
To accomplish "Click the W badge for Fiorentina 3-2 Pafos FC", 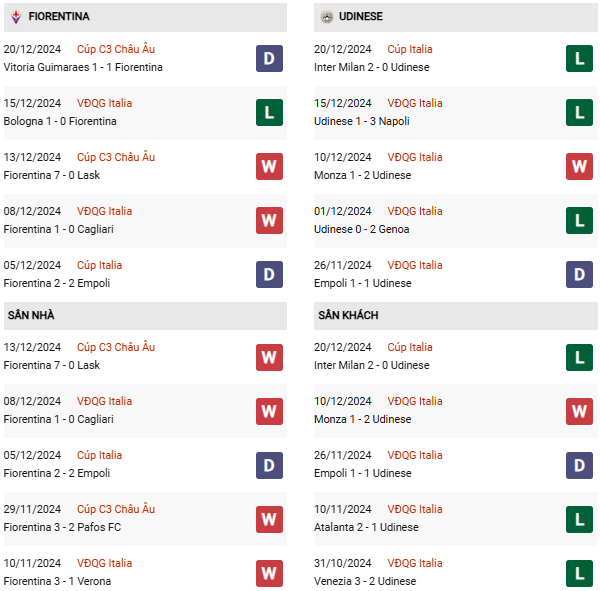I will point(269,519).
